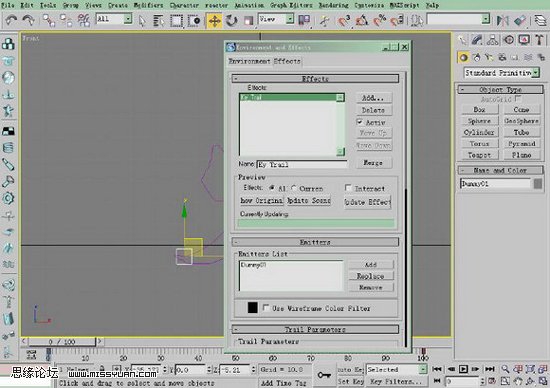The height and width of the screenshot is (388, 550).
Task: Open the Modify command panel tab
Action: click(x=477, y=40)
